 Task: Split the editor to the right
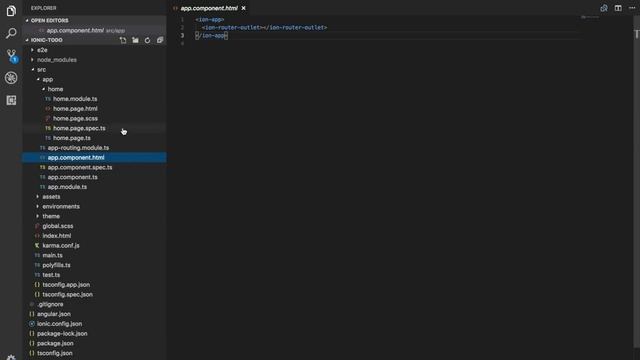pyautogui.click(x=618, y=8)
